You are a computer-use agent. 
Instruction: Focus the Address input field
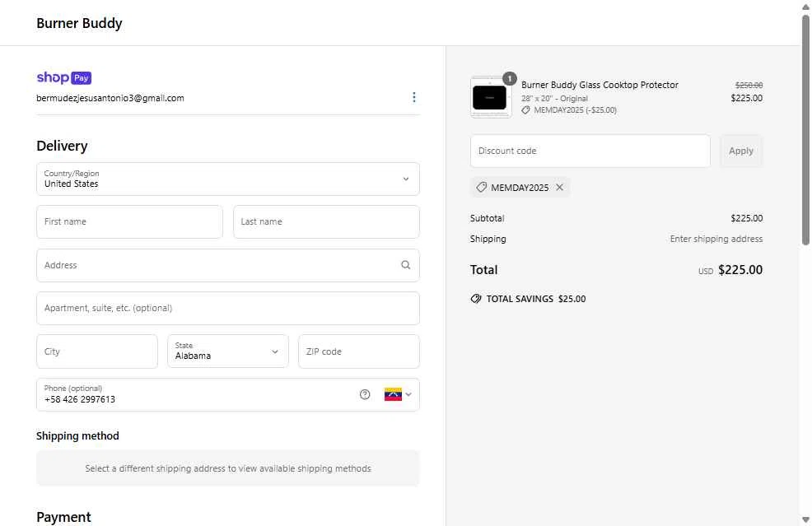pos(228,265)
